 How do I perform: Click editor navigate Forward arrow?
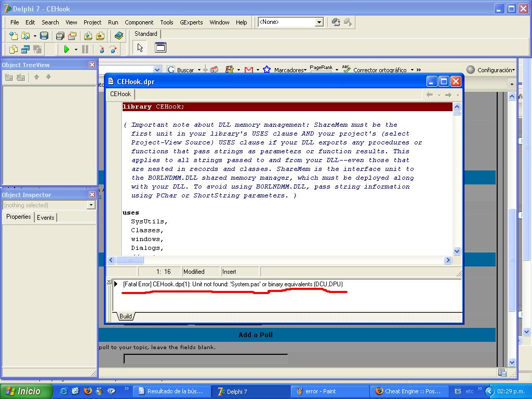pos(448,95)
